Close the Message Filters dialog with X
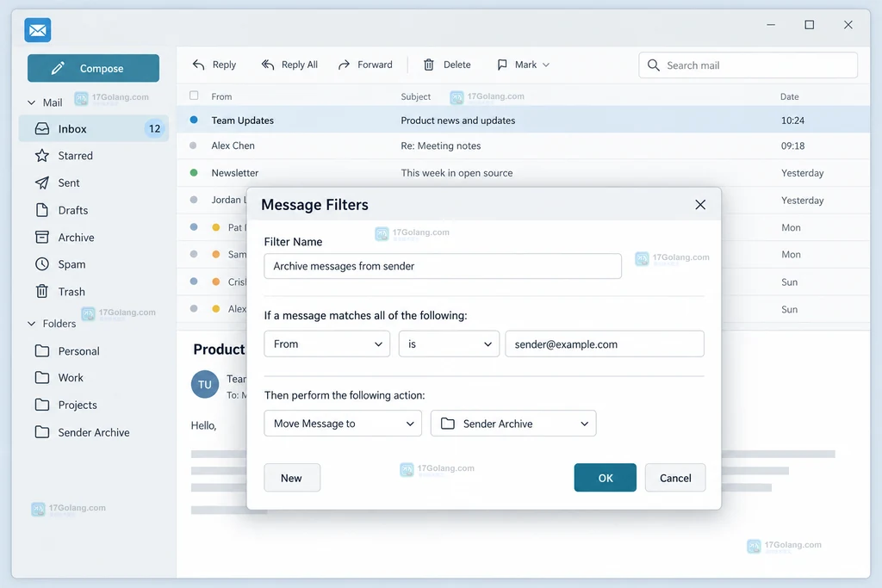This screenshot has height=588, width=882. coord(700,205)
